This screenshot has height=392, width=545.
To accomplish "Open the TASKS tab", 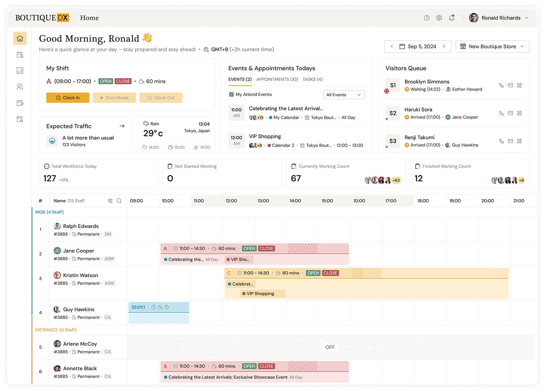I will point(313,79).
